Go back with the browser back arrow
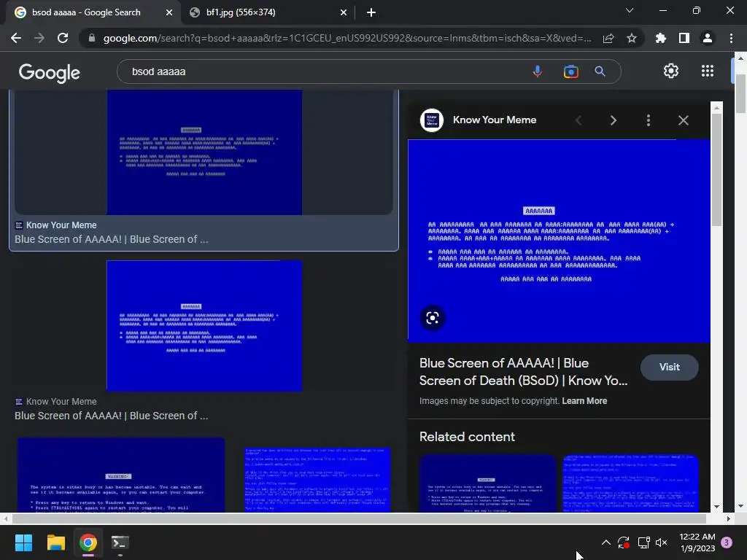 (16, 38)
